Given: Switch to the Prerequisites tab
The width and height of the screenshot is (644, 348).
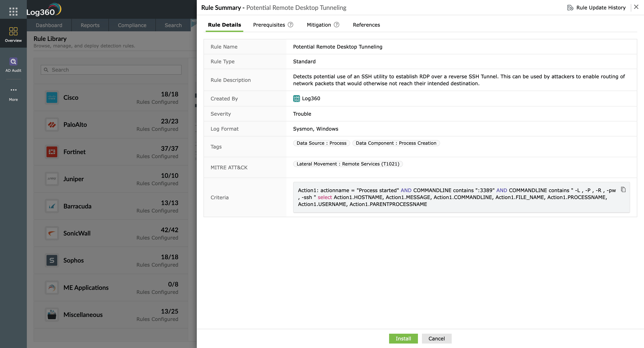Looking at the screenshot, I should click(269, 25).
